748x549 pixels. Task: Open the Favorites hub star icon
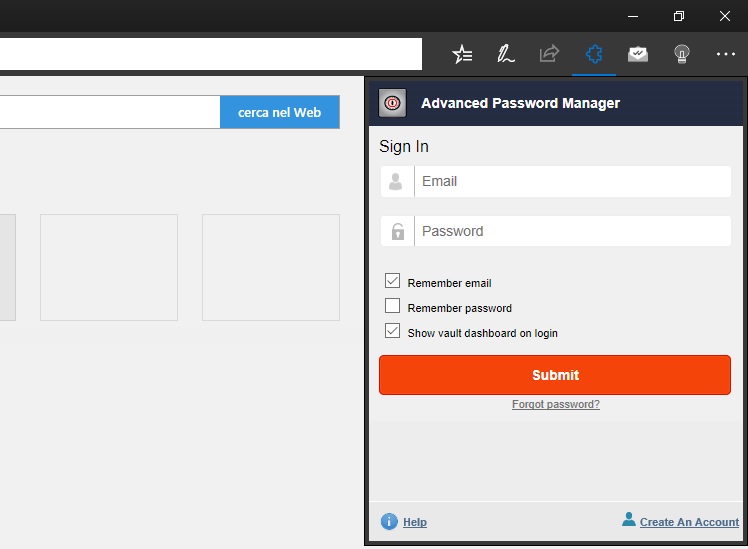[462, 54]
